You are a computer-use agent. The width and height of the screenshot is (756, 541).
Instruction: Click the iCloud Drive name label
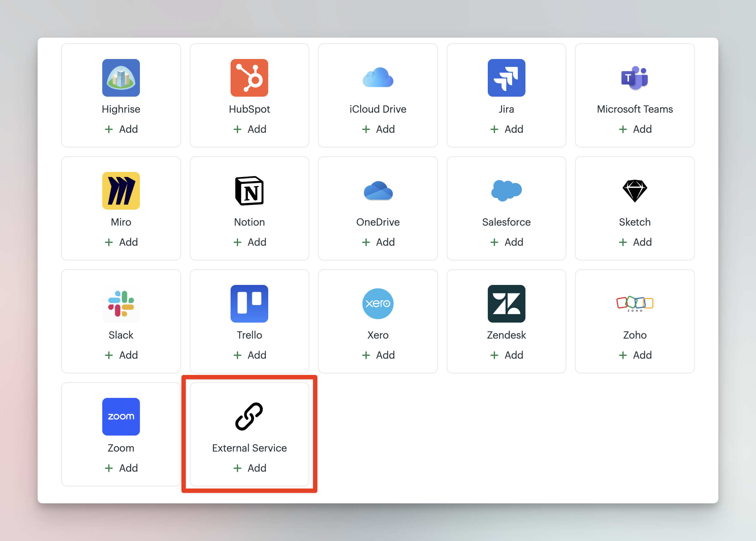pyautogui.click(x=378, y=109)
